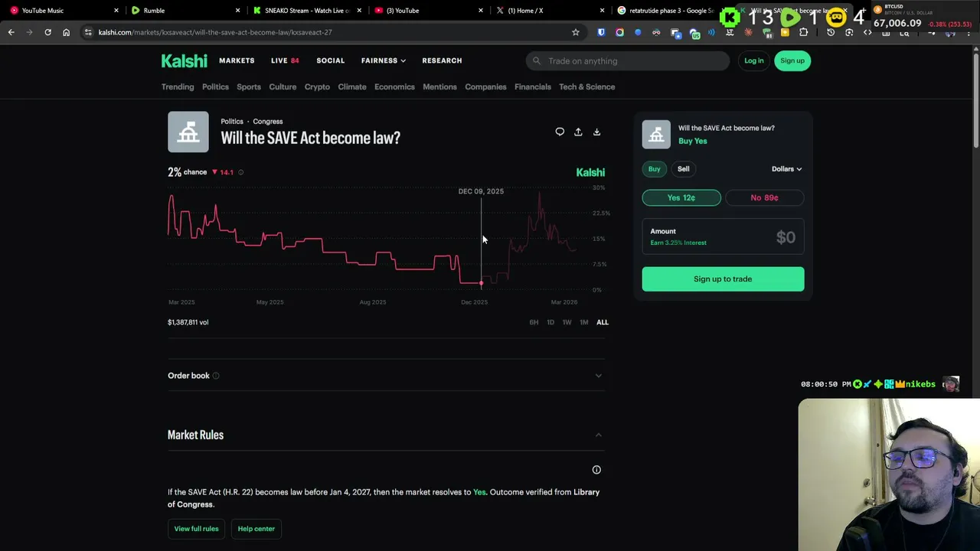
Task: Open the browser home button
Action: coord(66,32)
